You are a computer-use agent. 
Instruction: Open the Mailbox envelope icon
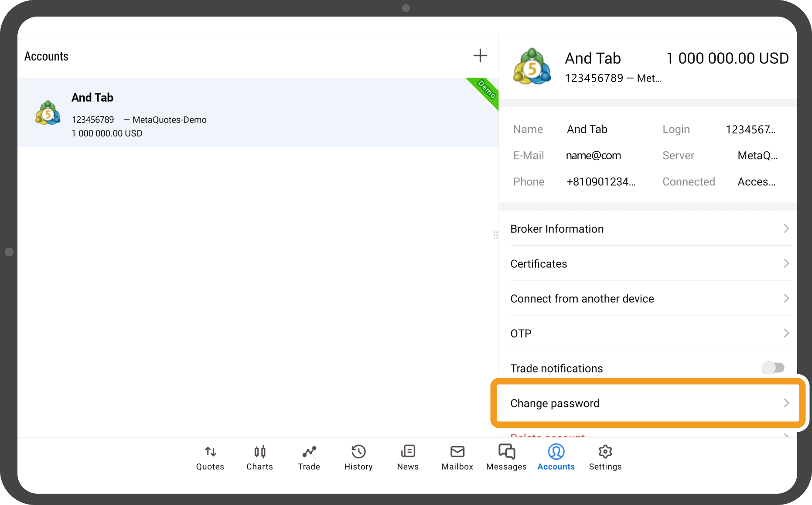[x=457, y=452]
